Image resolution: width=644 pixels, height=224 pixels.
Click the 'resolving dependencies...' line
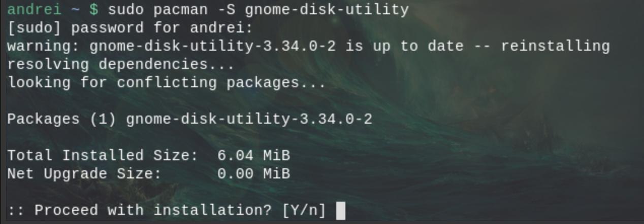(121, 64)
